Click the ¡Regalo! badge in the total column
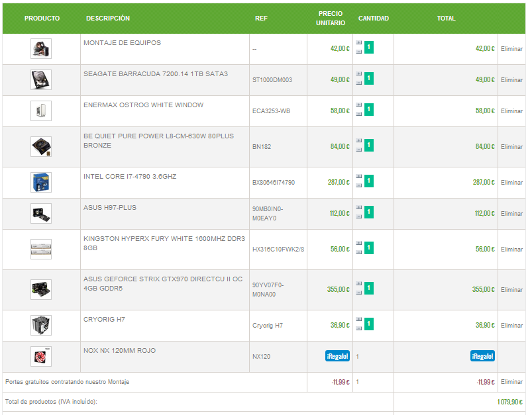Screen dimensions: 532x415 point(482,356)
